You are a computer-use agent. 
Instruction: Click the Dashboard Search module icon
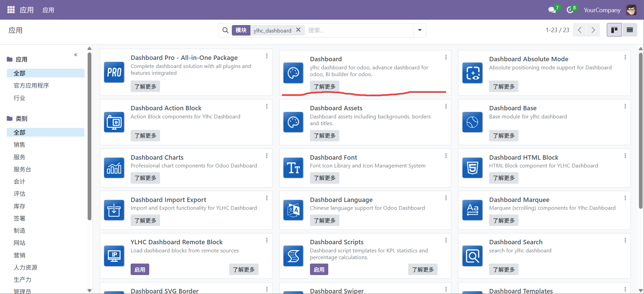coord(472,256)
